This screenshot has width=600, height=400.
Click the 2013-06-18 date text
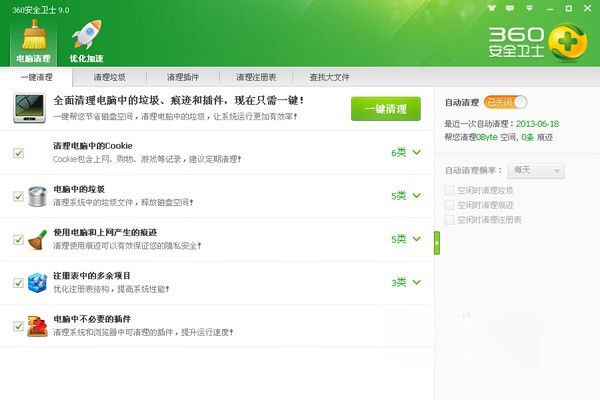click(537, 124)
